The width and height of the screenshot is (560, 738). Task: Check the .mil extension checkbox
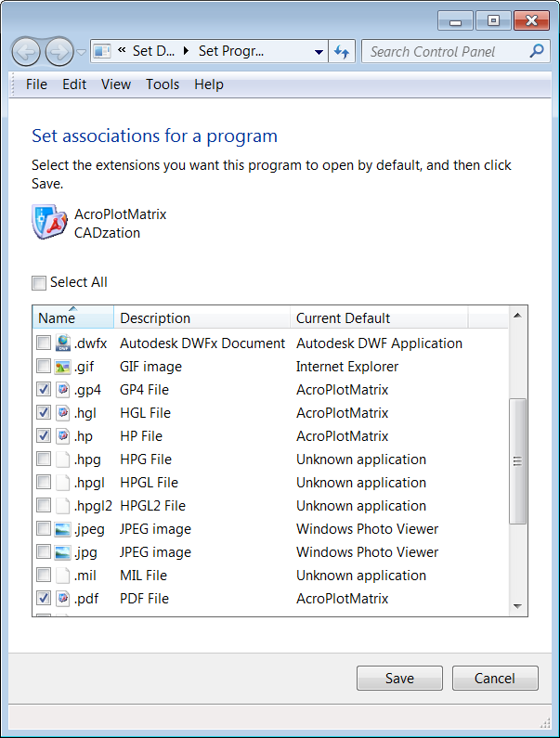click(44, 575)
